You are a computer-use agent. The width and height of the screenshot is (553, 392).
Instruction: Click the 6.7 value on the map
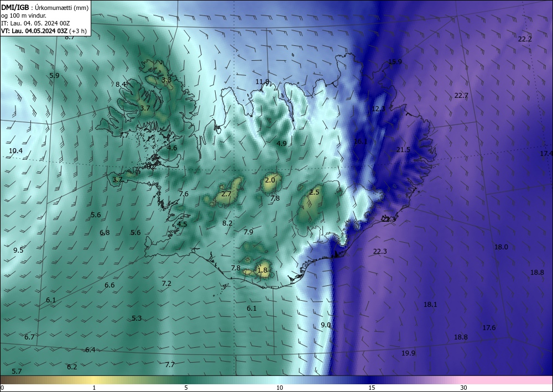tap(29, 337)
